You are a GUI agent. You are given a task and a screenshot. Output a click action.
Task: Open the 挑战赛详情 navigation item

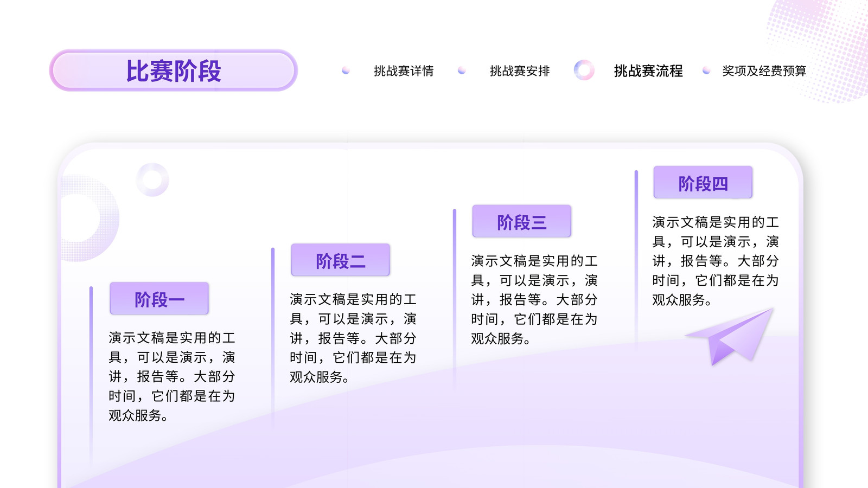(404, 71)
